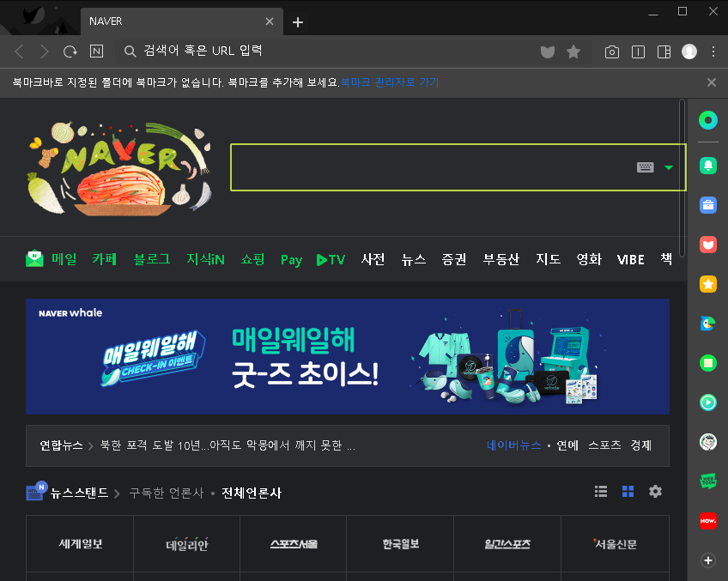Bookmark this page with the star icon
This screenshot has width=728, height=581.
pos(573,51)
